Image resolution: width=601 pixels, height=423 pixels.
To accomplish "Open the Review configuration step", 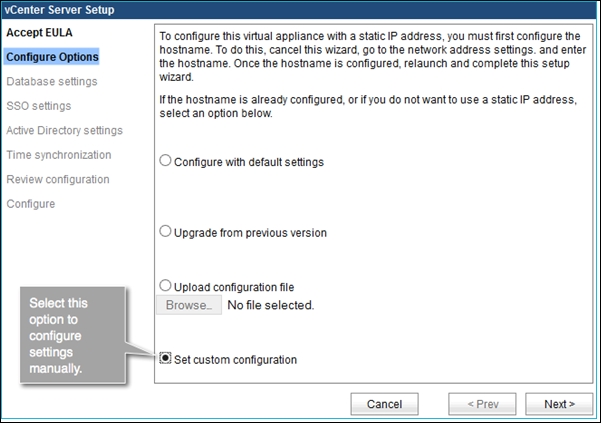I will click(x=57, y=179).
